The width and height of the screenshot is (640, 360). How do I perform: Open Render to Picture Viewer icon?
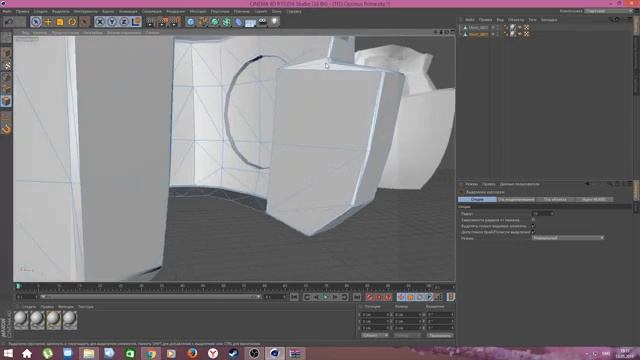[163, 22]
